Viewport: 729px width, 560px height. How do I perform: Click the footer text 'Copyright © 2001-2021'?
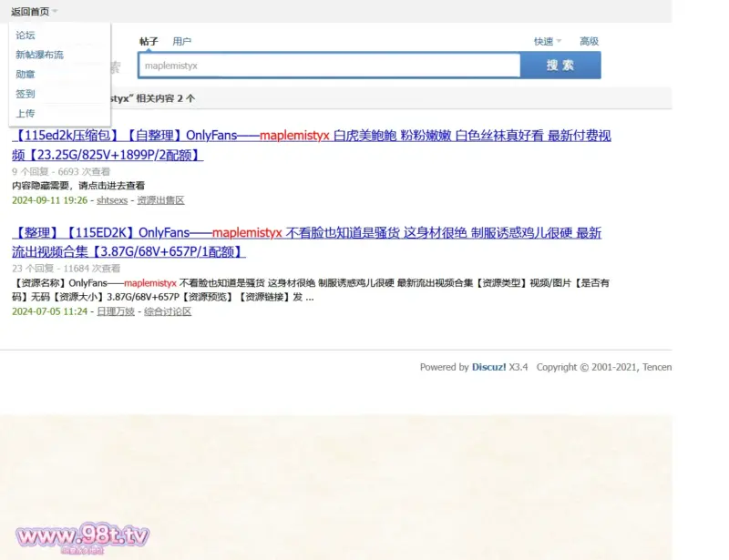point(588,367)
